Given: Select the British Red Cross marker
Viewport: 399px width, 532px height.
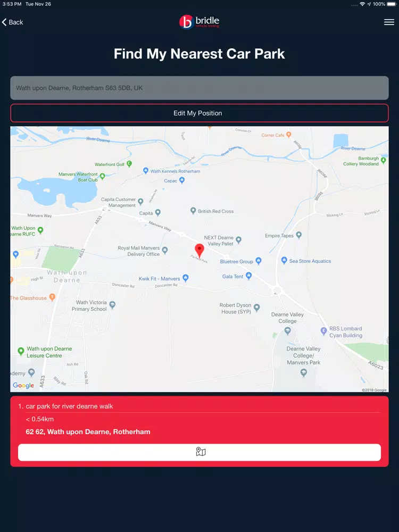Looking at the screenshot, I should (193, 211).
